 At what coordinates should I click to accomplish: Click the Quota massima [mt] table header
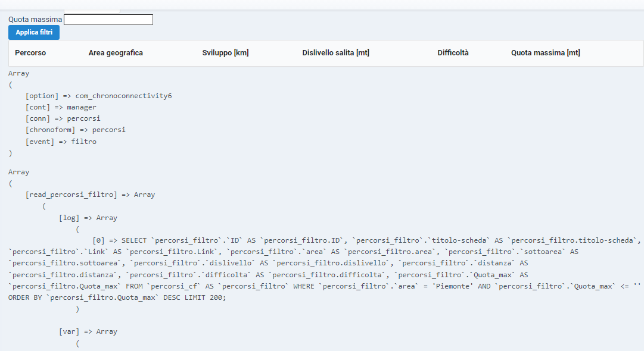(x=546, y=53)
